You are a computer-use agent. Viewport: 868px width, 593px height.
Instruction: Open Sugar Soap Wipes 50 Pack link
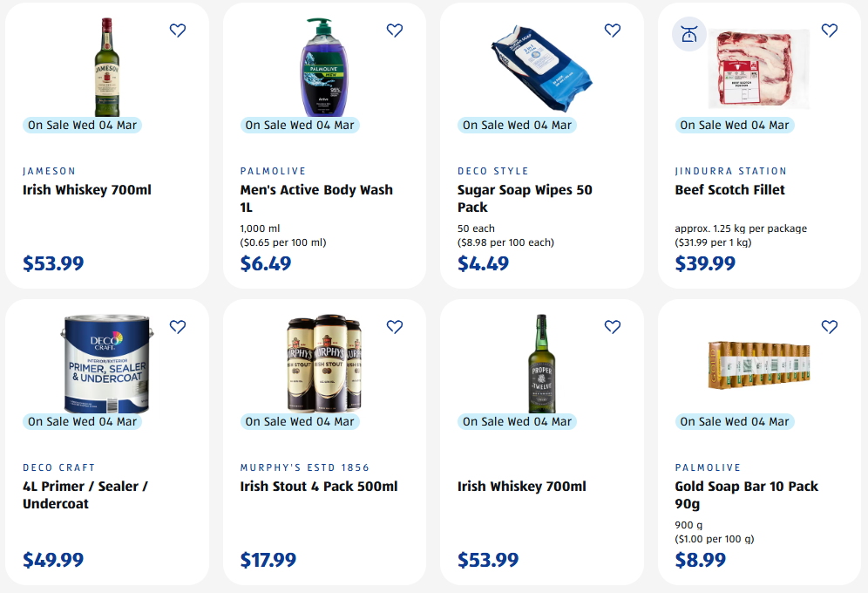(525, 198)
